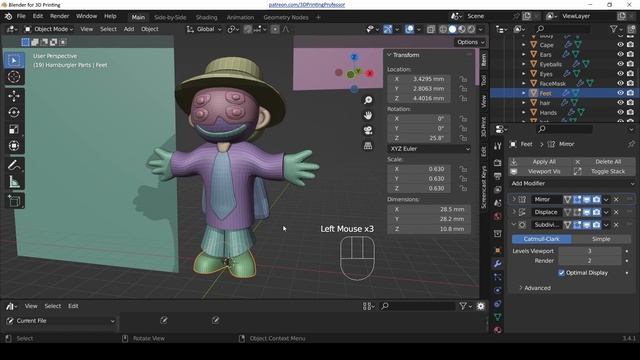Open the Object Data properties green triangle tab

(x=498, y=317)
